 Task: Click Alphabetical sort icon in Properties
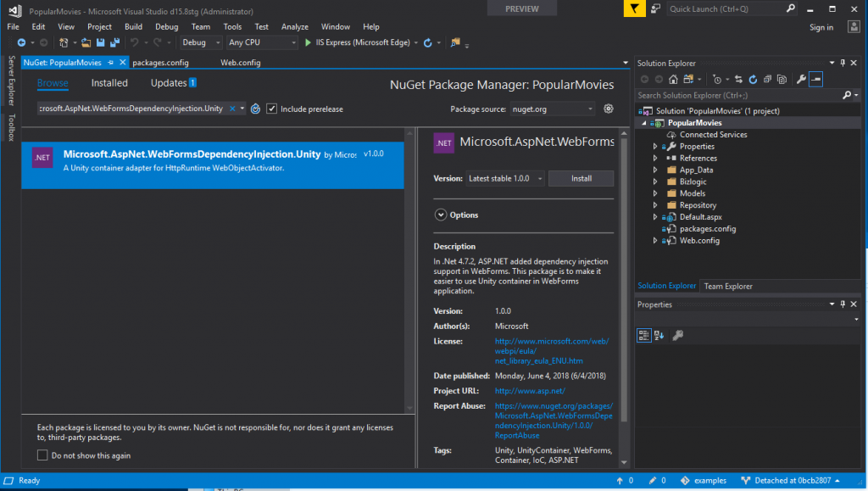[659, 335]
